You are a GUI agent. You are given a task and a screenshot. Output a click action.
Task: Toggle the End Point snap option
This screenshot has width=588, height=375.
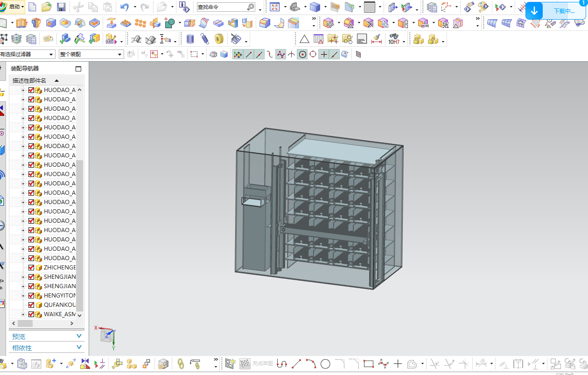[249, 55]
